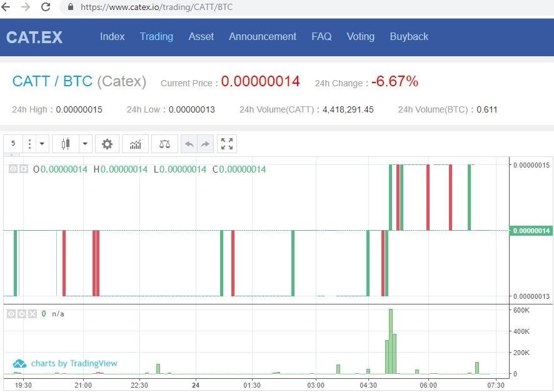Open the Announcement menu item
The image size is (554, 392).
(x=263, y=36)
